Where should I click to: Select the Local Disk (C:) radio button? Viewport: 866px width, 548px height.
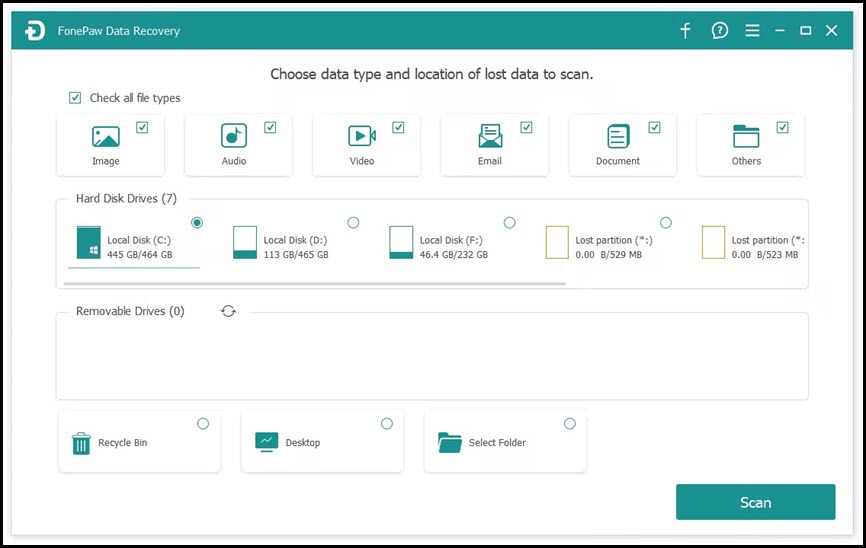click(x=197, y=223)
